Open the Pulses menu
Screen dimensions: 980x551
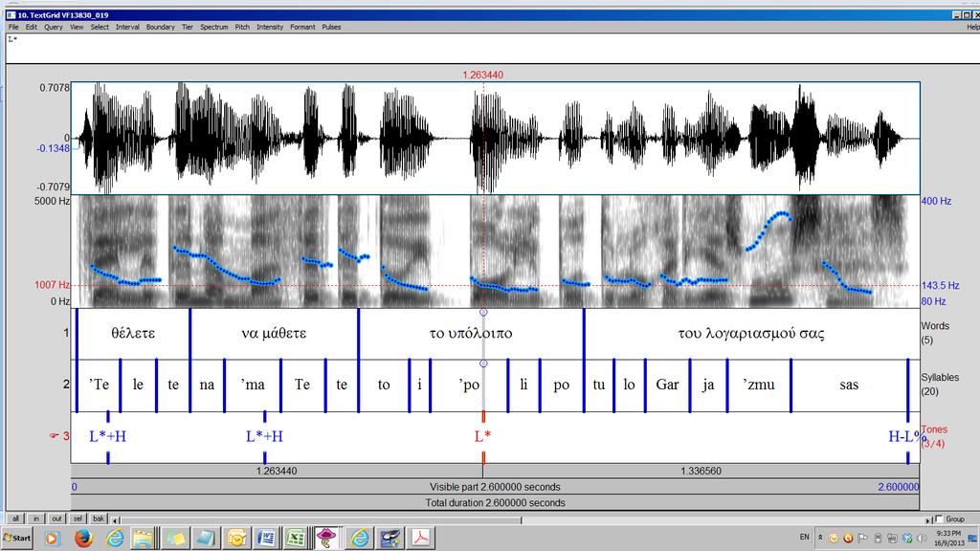tap(331, 27)
